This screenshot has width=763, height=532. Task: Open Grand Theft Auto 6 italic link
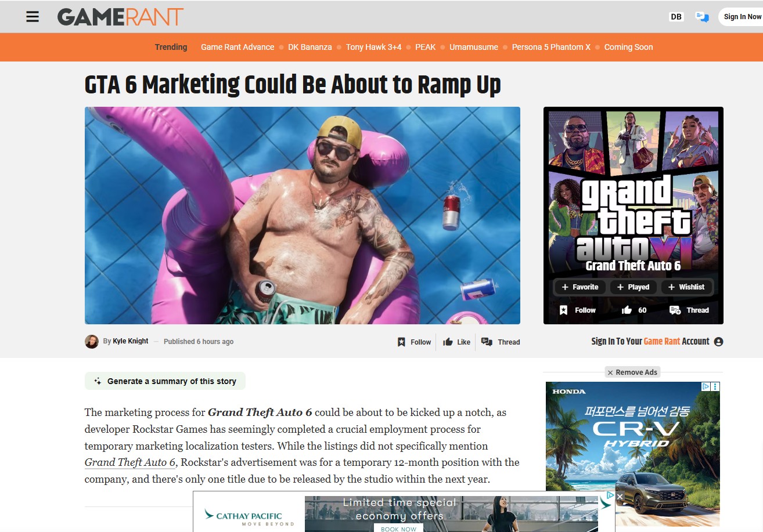130,463
